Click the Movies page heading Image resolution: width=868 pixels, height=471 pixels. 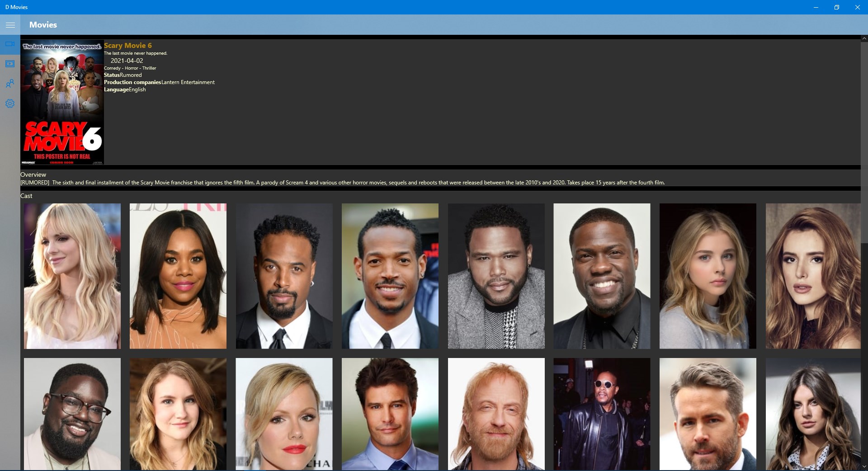[x=43, y=25]
